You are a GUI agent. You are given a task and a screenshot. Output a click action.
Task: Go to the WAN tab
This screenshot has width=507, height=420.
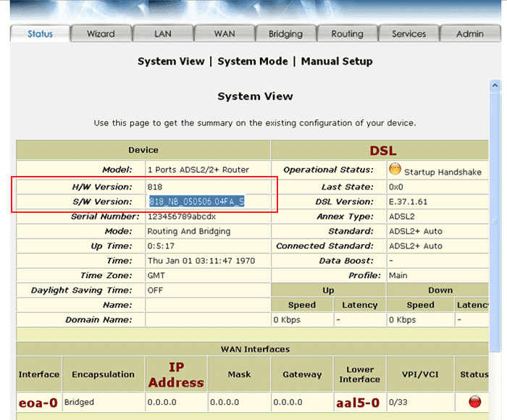pyautogui.click(x=225, y=34)
